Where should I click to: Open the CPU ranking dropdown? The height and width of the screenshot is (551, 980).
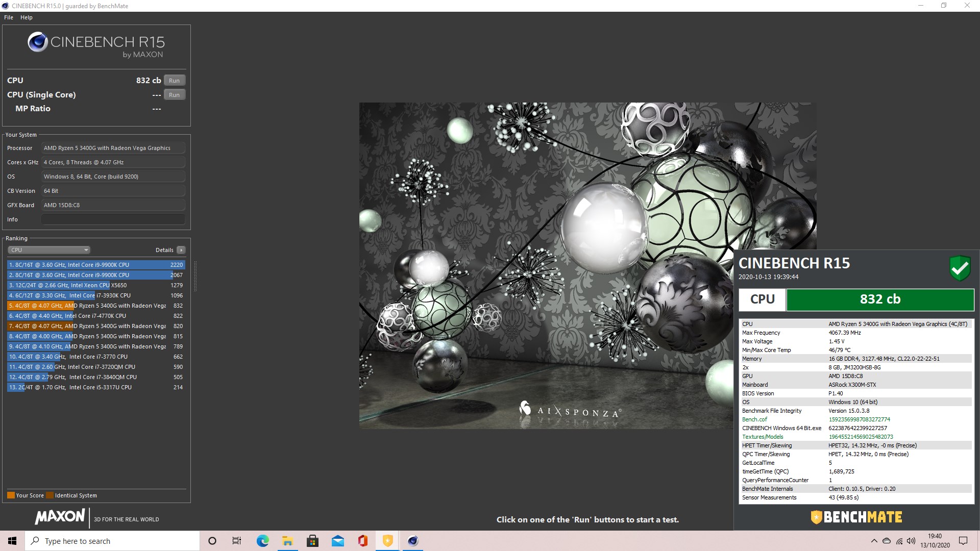[49, 250]
